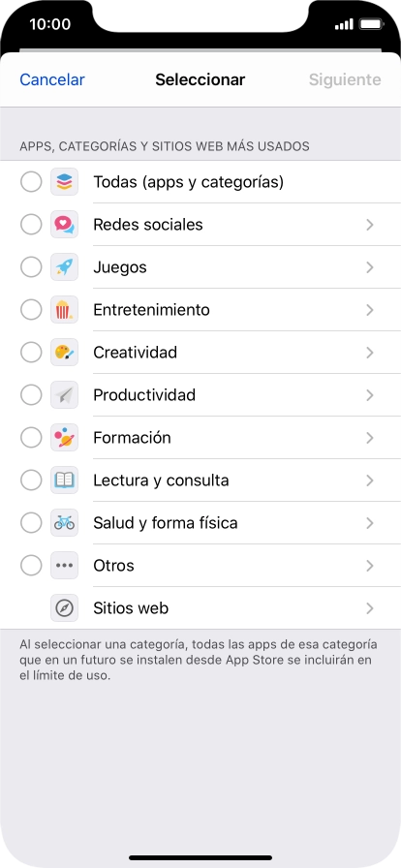This screenshot has height=868, width=401.
Task: Expand the Entretenimiento chevron arrow
Action: (x=370, y=310)
